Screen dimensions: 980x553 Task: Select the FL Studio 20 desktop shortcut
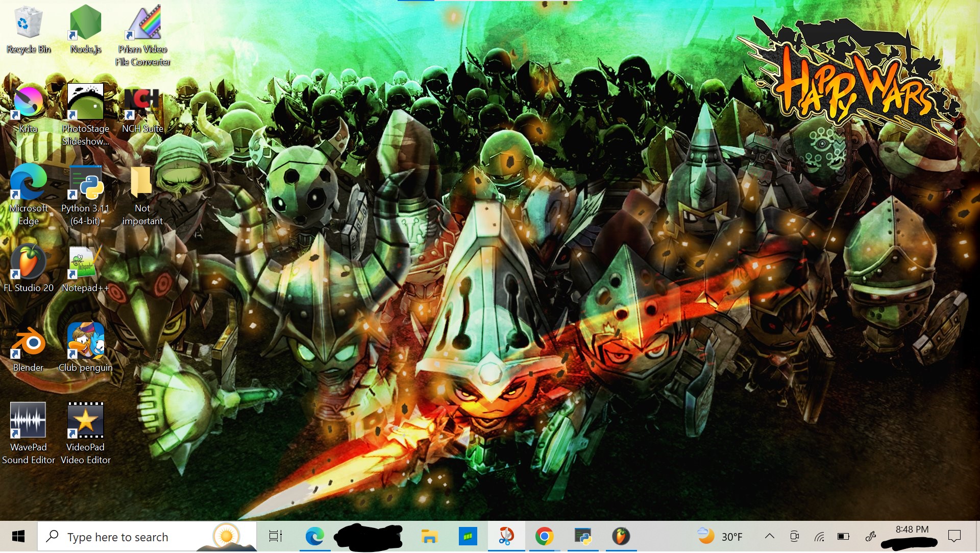(28, 262)
